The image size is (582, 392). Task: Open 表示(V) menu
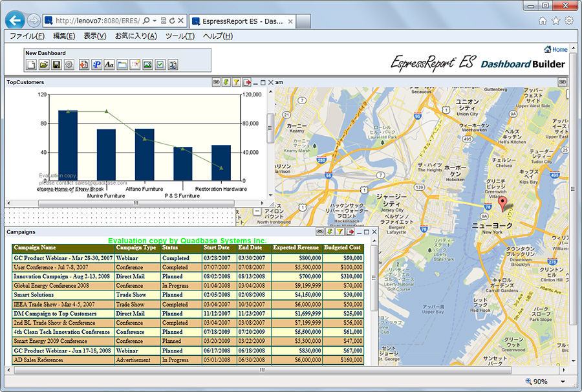point(94,36)
